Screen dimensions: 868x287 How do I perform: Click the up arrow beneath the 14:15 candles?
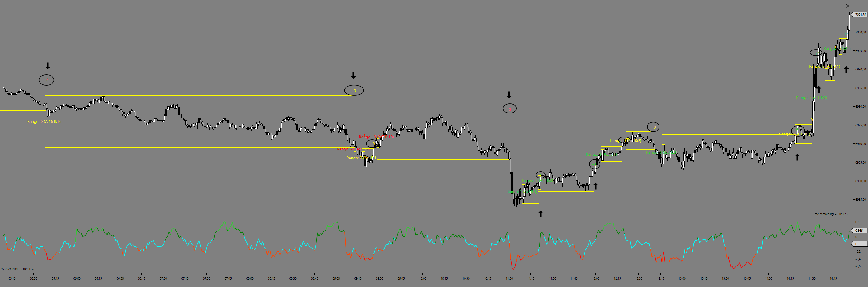797,157
